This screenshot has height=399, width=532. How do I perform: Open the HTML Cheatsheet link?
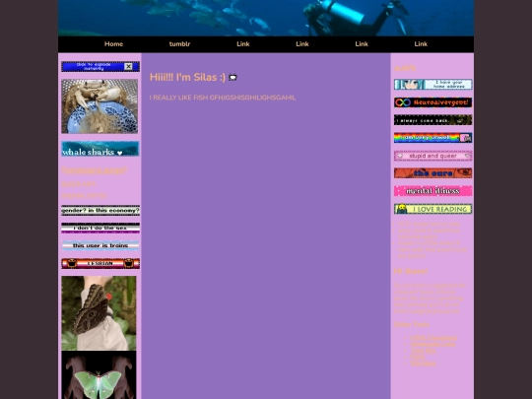tap(433, 338)
